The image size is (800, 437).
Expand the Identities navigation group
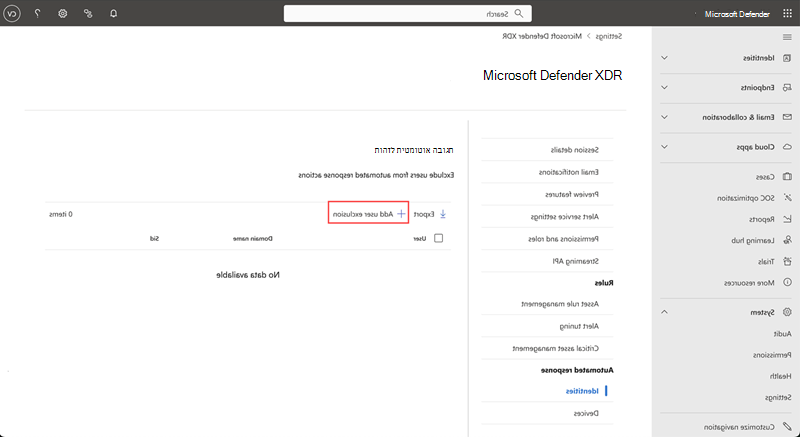(664, 58)
